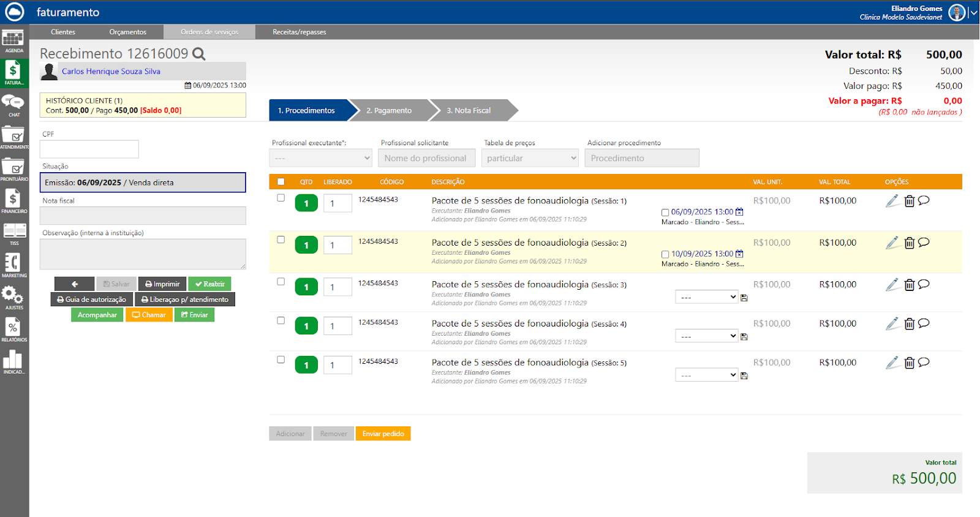Check the row checkbox for Sessão 3

[281, 282]
